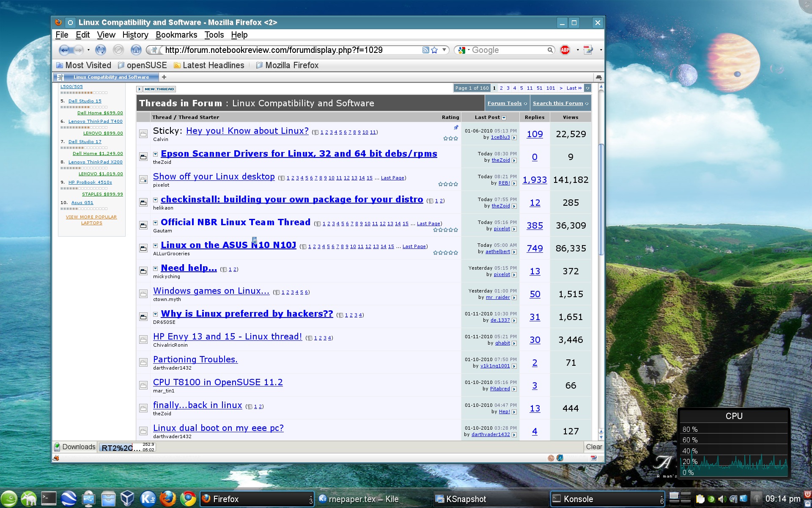Open the History menu

(x=135, y=35)
